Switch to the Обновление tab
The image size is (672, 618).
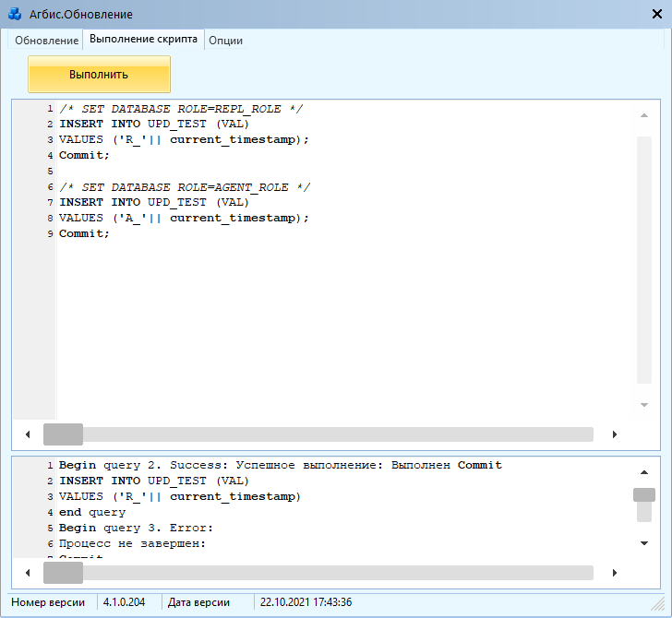click(x=46, y=41)
